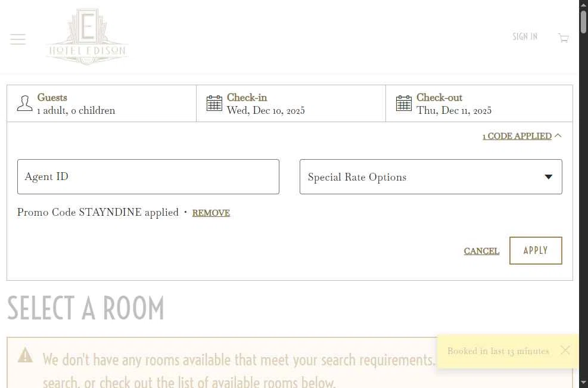The height and width of the screenshot is (388, 588).
Task: Focus the Agent ID input field
Action: pos(148,177)
